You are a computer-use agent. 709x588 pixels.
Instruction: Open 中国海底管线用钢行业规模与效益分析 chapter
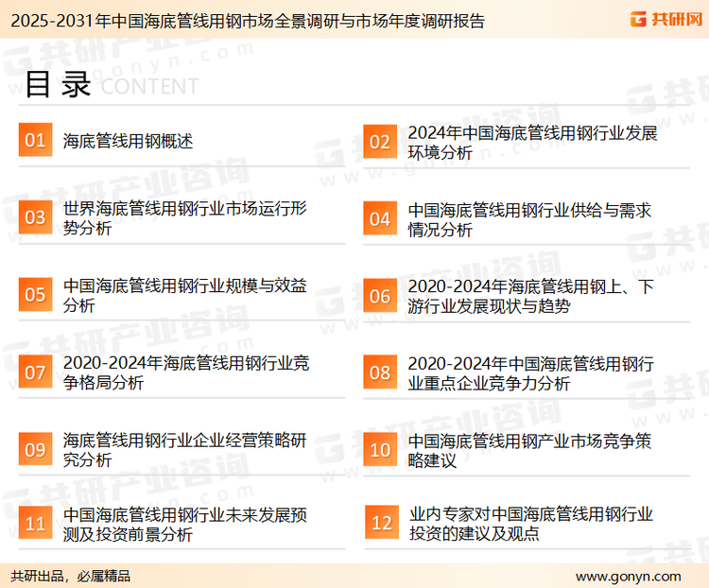(185, 295)
